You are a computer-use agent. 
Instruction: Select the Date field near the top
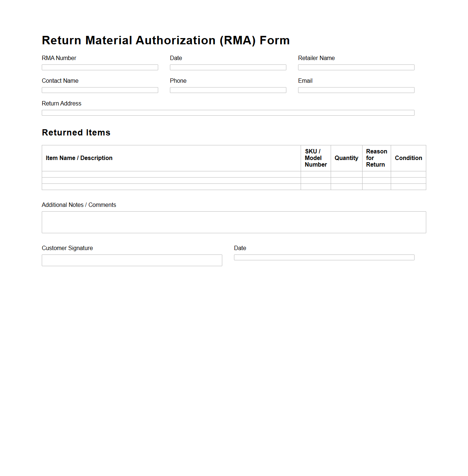(228, 67)
